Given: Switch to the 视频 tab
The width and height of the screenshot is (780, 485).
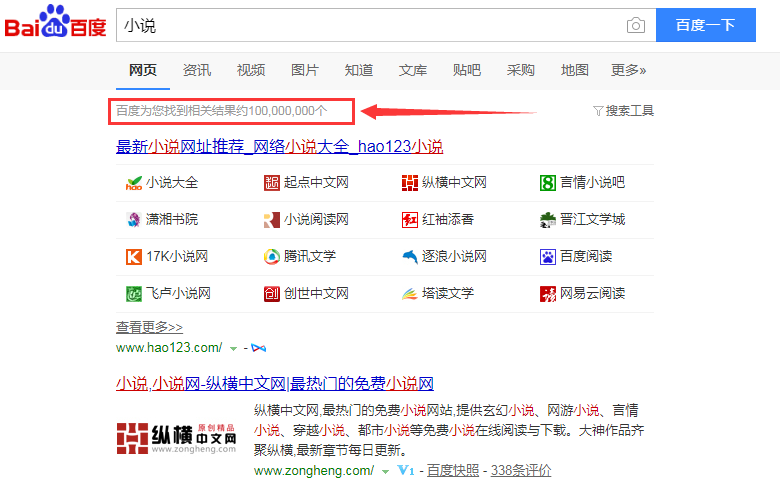Looking at the screenshot, I should pyautogui.click(x=251, y=70).
